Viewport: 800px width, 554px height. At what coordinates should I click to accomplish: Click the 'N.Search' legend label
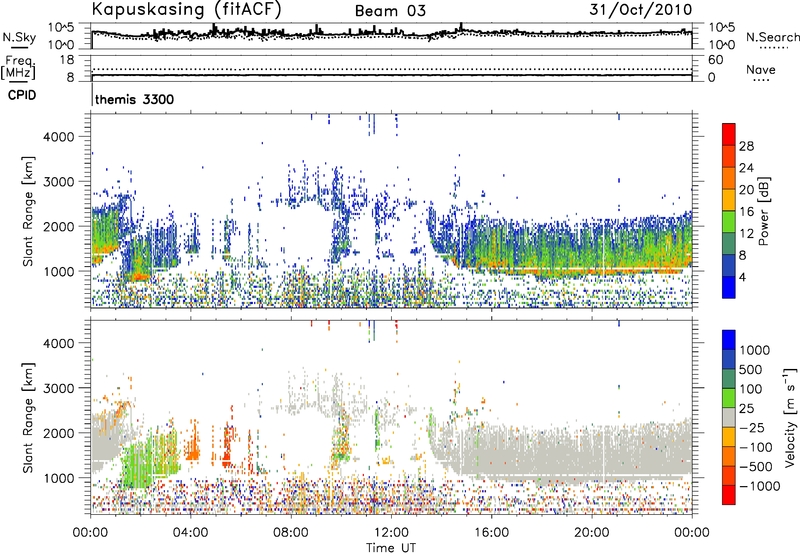772,37
